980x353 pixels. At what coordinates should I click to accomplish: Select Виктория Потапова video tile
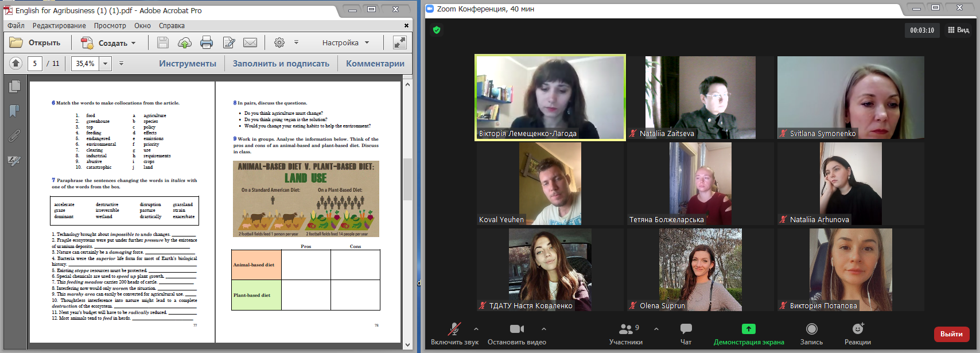coord(850,270)
